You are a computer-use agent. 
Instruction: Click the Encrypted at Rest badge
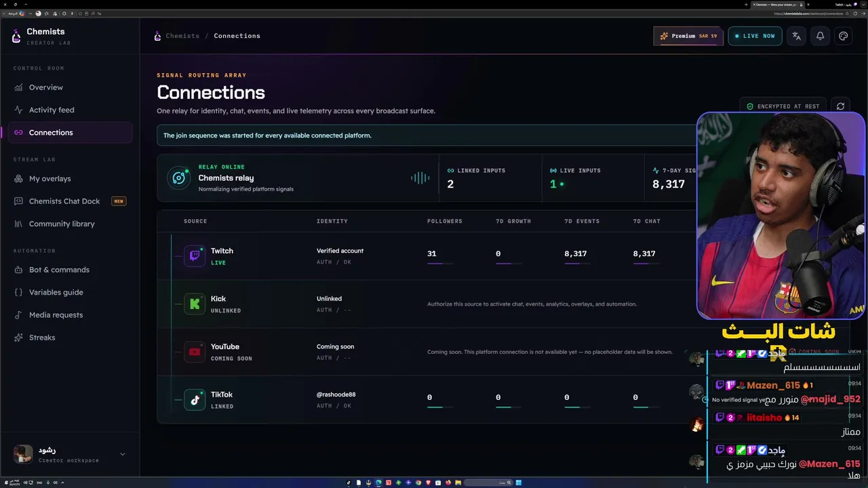[783, 106]
